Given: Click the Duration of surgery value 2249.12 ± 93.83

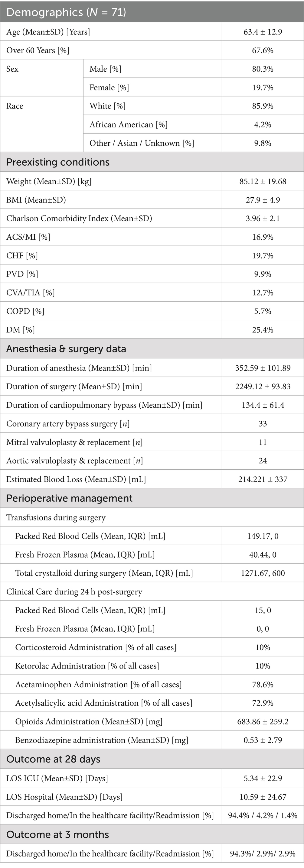Looking at the screenshot, I should [263, 387].
